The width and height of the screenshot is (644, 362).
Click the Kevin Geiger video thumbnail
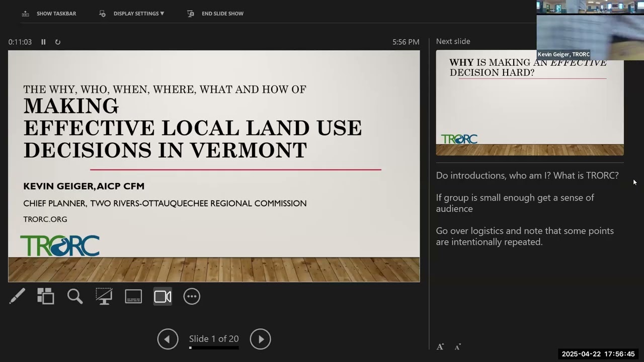(590, 30)
